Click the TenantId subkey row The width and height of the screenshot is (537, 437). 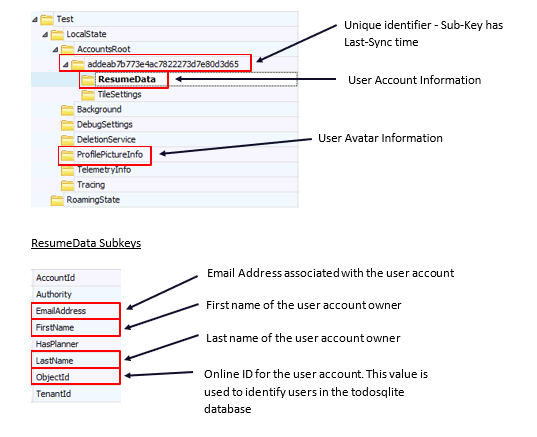click(x=76, y=394)
